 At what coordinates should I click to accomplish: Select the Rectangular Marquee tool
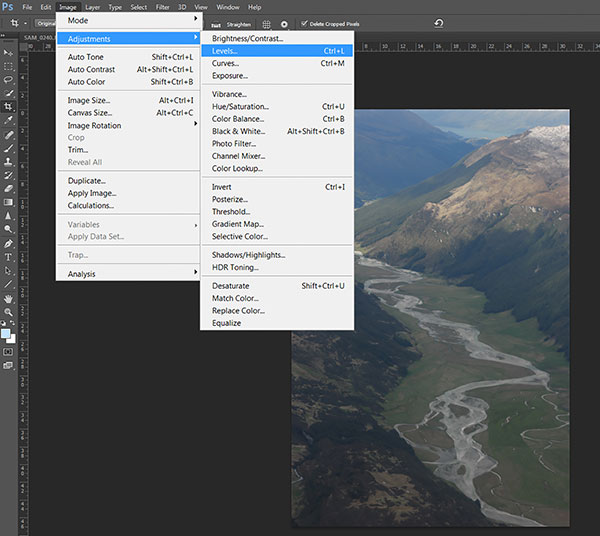(x=8, y=64)
